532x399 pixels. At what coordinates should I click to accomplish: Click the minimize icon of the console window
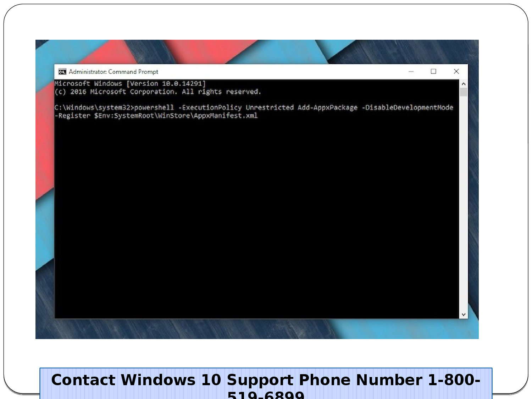(411, 71)
